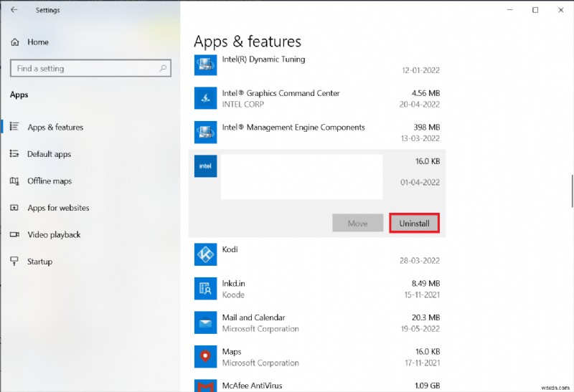The width and height of the screenshot is (574, 392).
Task: Click the Home house icon
Action: [x=15, y=42]
